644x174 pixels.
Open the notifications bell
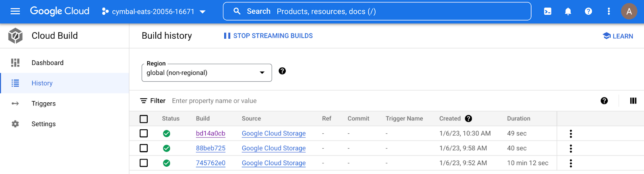568,11
